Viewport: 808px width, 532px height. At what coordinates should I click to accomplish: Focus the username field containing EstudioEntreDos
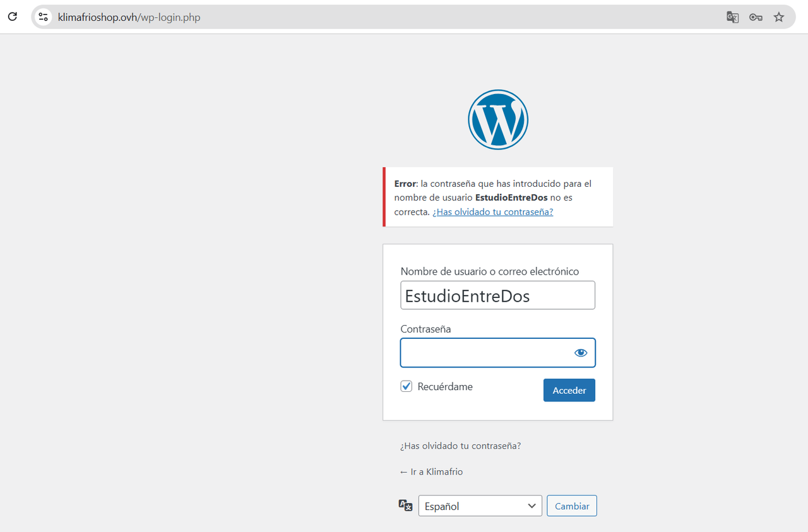(498, 295)
